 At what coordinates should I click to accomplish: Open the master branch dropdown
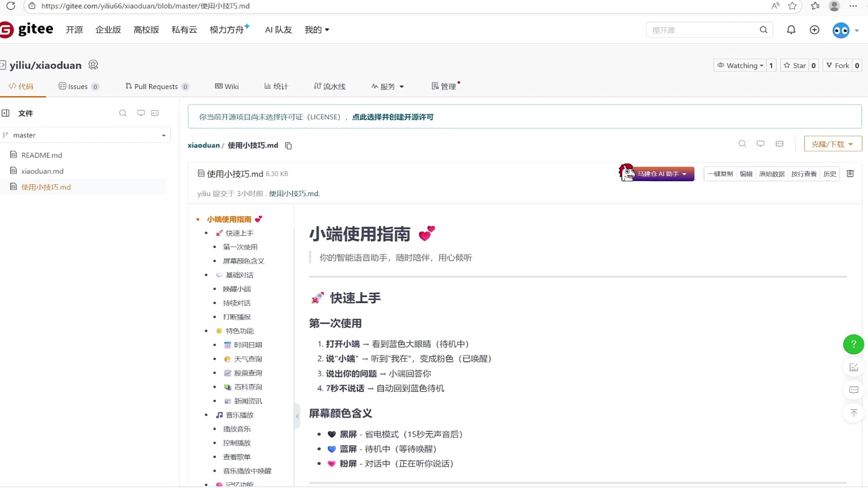click(85, 135)
